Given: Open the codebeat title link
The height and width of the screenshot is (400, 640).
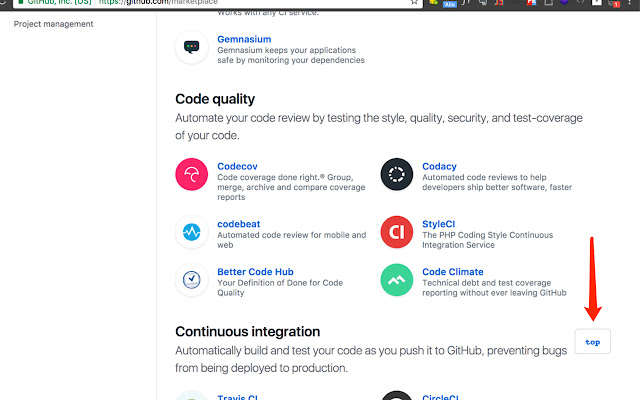Looking at the screenshot, I should [x=238, y=224].
